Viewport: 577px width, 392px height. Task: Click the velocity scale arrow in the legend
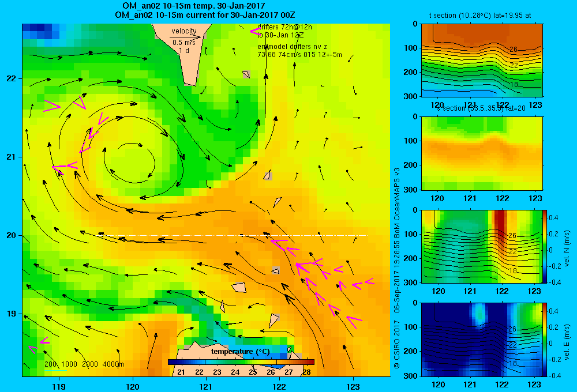pos(186,37)
